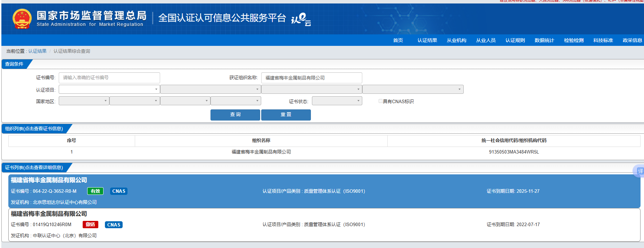Click the floating translate icon at right edge
The image size is (644, 248).
(x=639, y=171)
